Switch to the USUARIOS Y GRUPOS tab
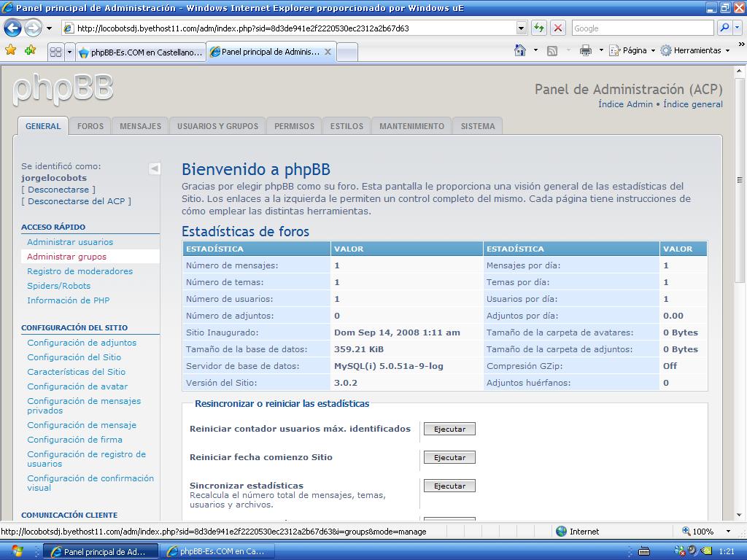747x560 pixels. (217, 125)
